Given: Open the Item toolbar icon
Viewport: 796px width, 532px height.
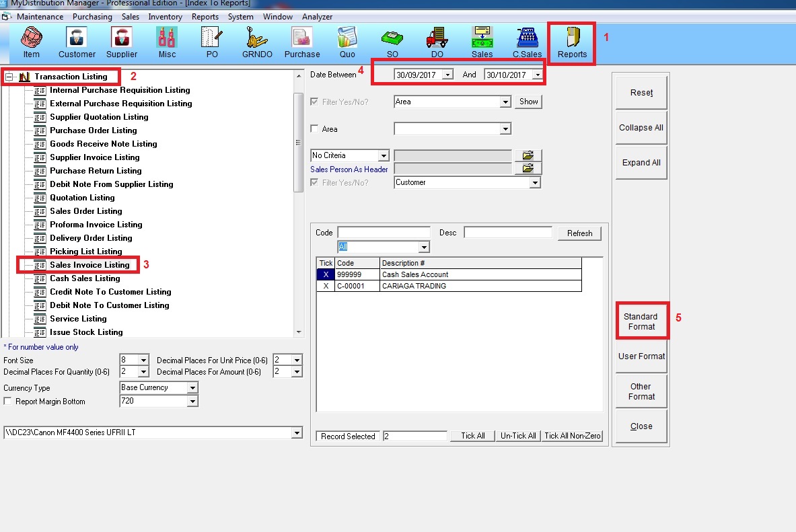Looking at the screenshot, I should coord(32,42).
